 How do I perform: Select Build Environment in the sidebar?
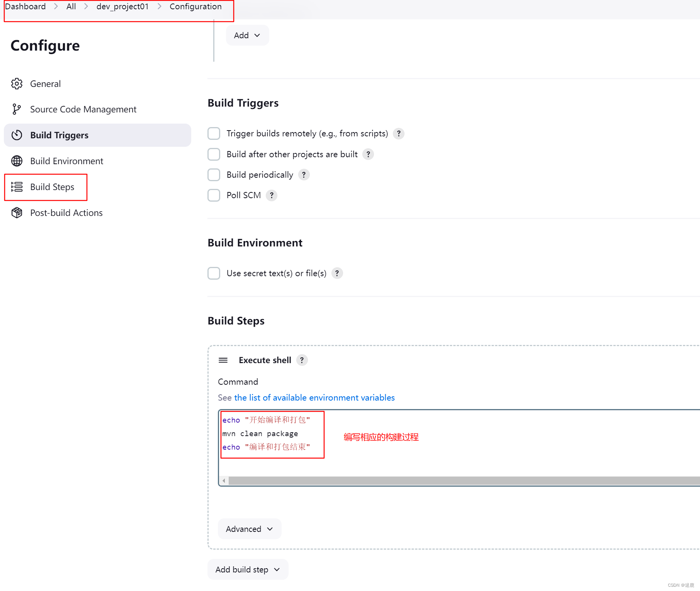97,161
